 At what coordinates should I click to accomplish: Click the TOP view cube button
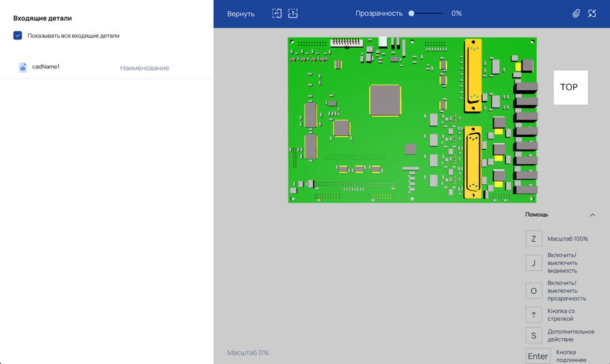click(571, 87)
